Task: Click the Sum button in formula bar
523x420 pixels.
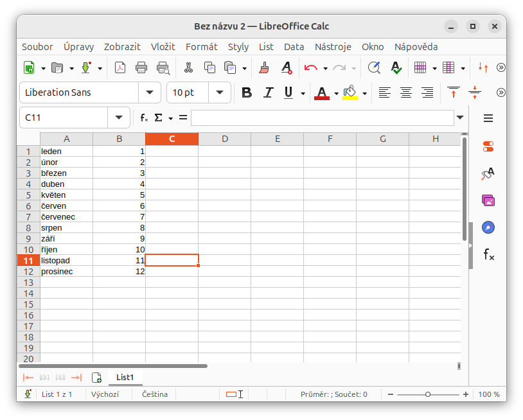Action: [x=158, y=118]
